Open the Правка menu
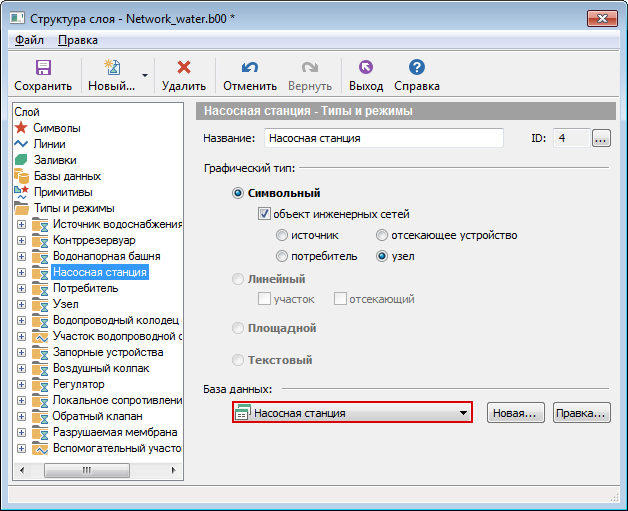 coord(78,40)
